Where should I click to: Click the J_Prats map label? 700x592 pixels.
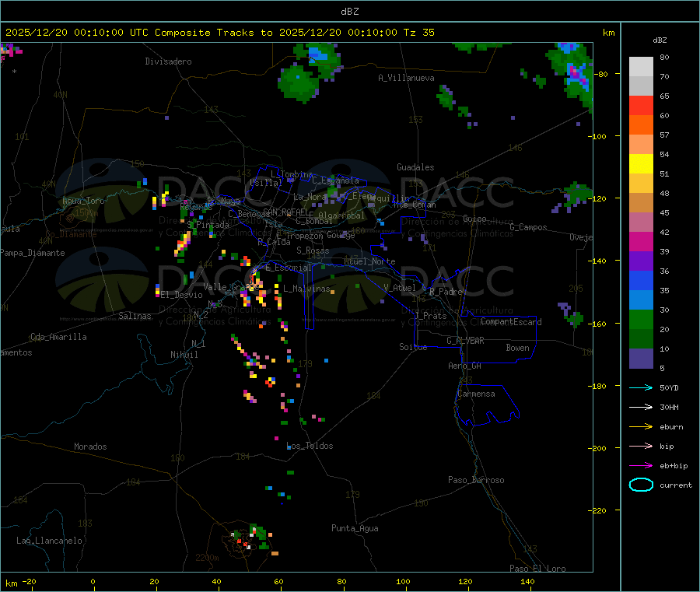430,315
